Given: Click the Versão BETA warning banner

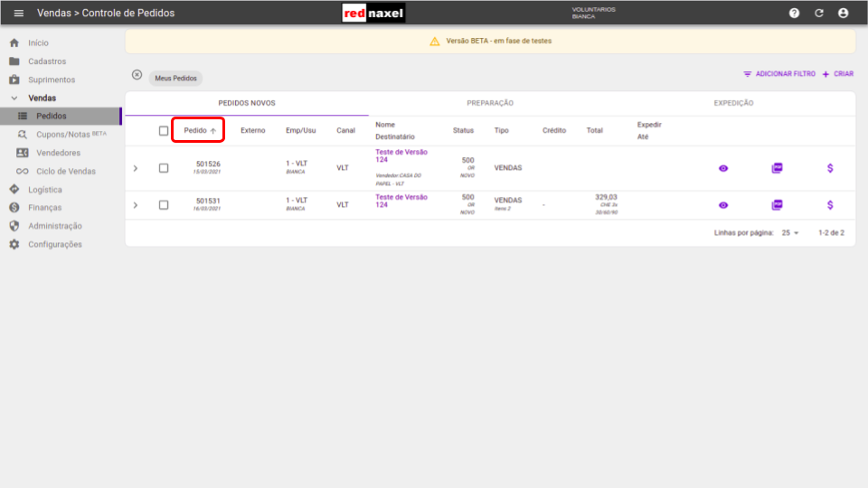Looking at the screenshot, I should coord(490,41).
